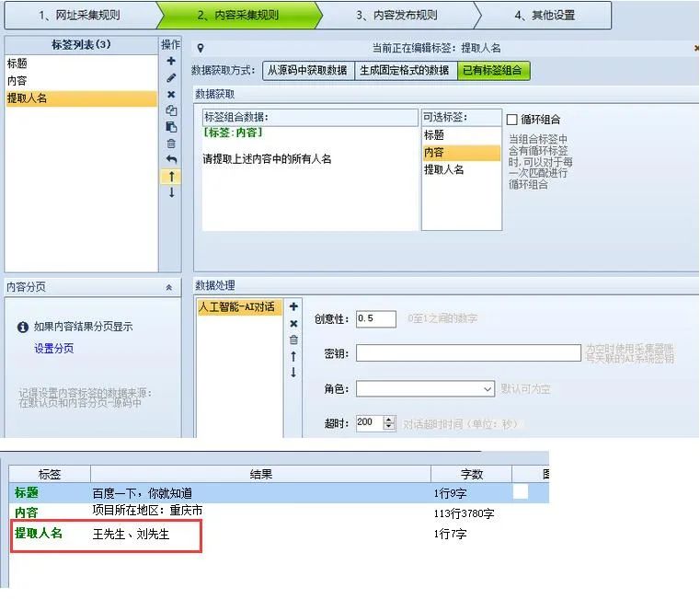Click the undo arrow icon in 操作 column
700x599 pixels.
[x=171, y=160]
